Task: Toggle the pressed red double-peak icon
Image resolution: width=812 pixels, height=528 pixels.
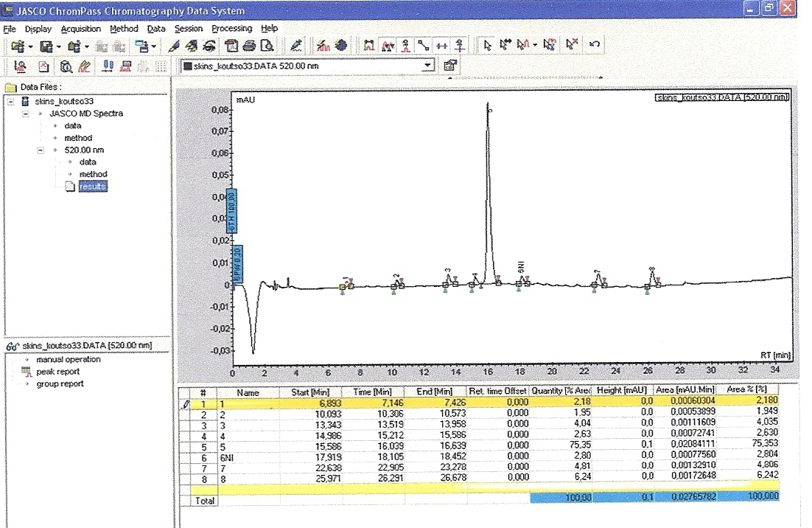Action: point(388,46)
